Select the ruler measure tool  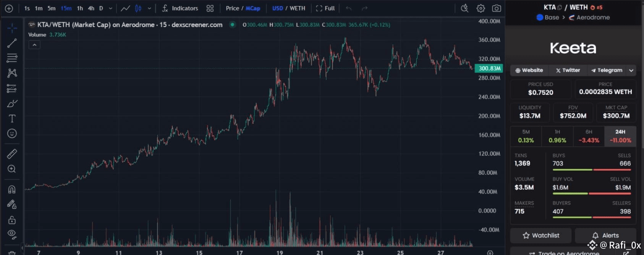tap(12, 154)
